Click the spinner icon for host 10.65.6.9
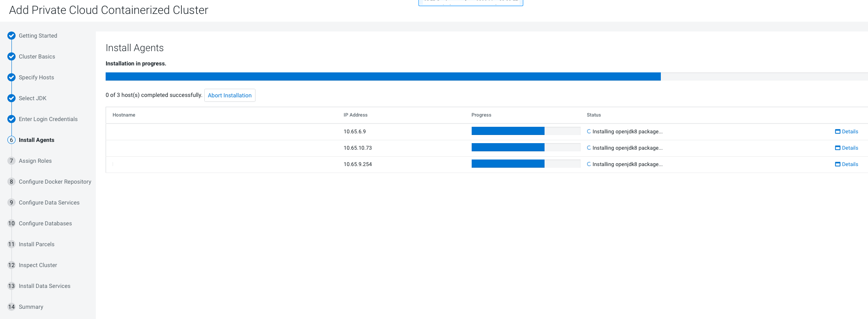Screen dimensions: 868x319 (589, 131)
